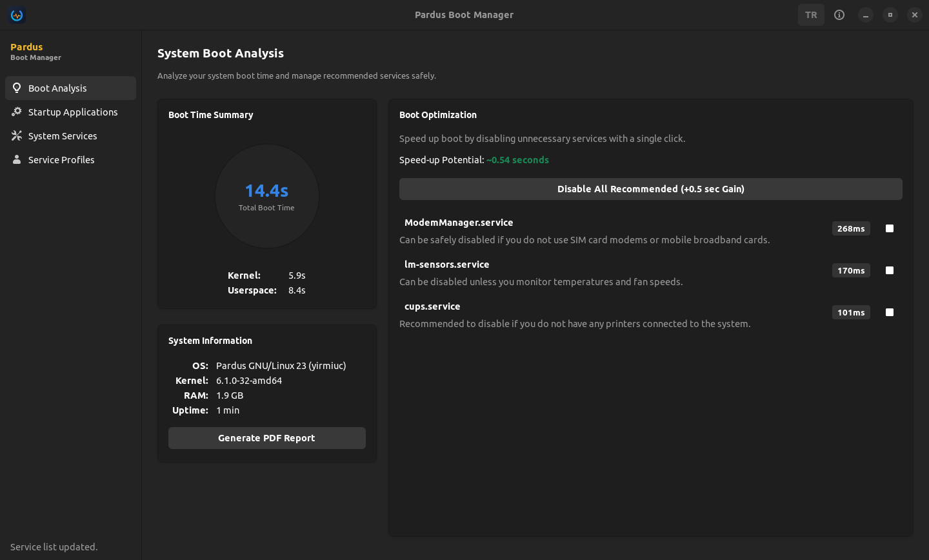
Task: Click the 170ms badge for lm-sensors
Action: pos(851,270)
